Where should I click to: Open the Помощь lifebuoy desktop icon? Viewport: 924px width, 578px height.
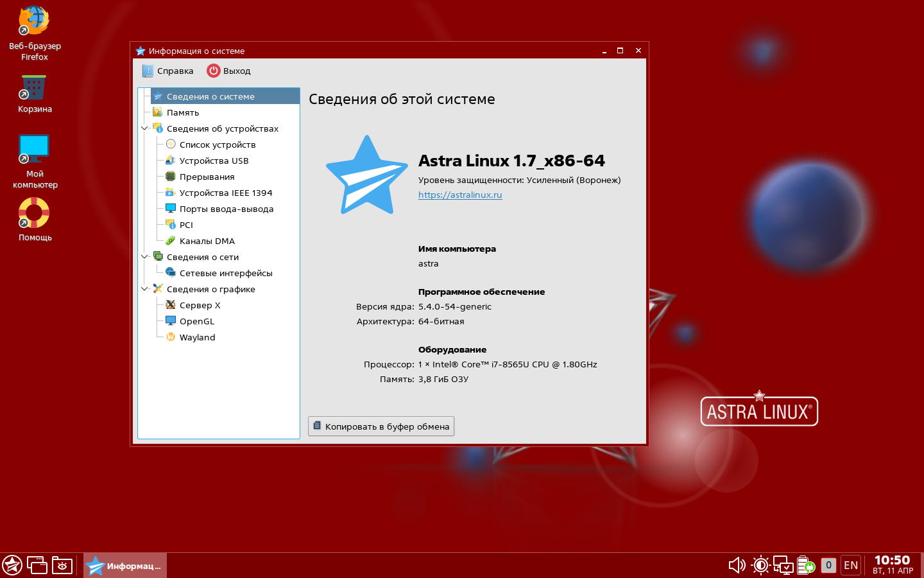[35, 220]
